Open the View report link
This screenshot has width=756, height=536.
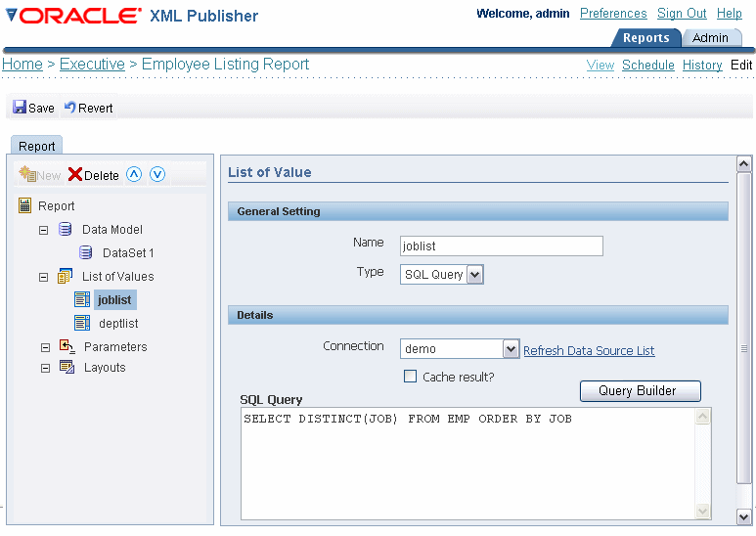pos(600,66)
